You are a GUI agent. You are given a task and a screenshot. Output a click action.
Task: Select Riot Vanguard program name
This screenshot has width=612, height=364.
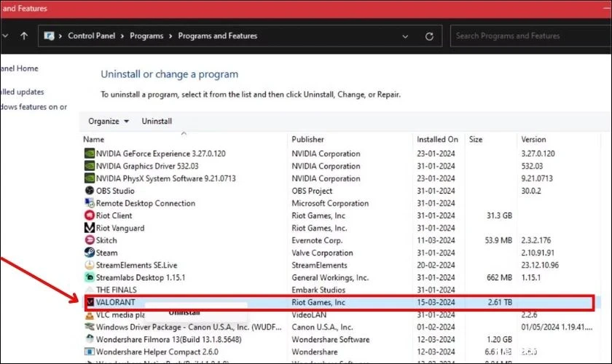(120, 228)
